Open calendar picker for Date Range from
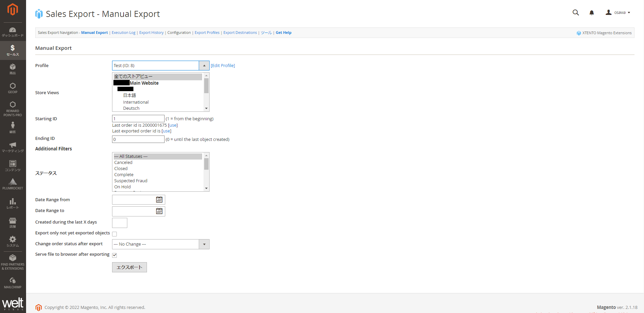Screen dimensions: 644x313 159,200
